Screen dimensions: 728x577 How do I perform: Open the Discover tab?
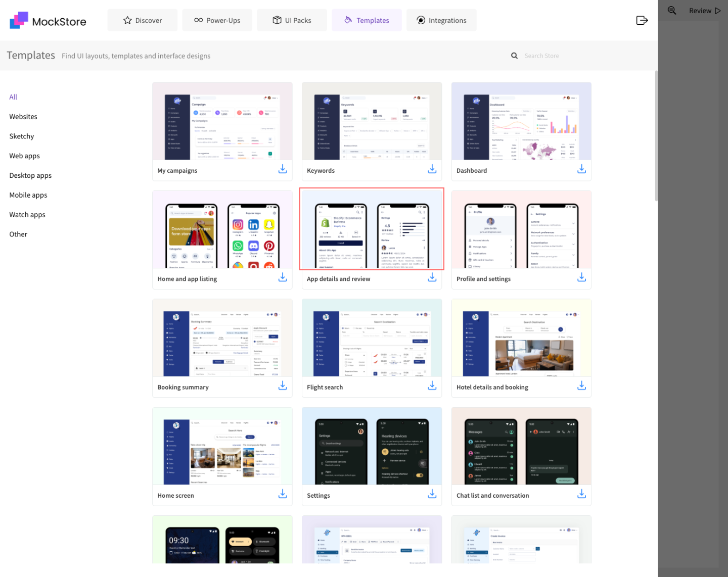point(143,20)
